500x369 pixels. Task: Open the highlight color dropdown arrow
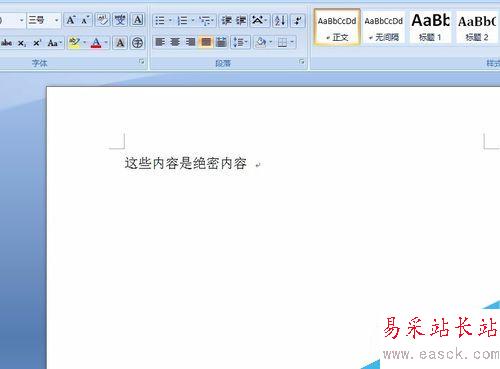coord(84,43)
